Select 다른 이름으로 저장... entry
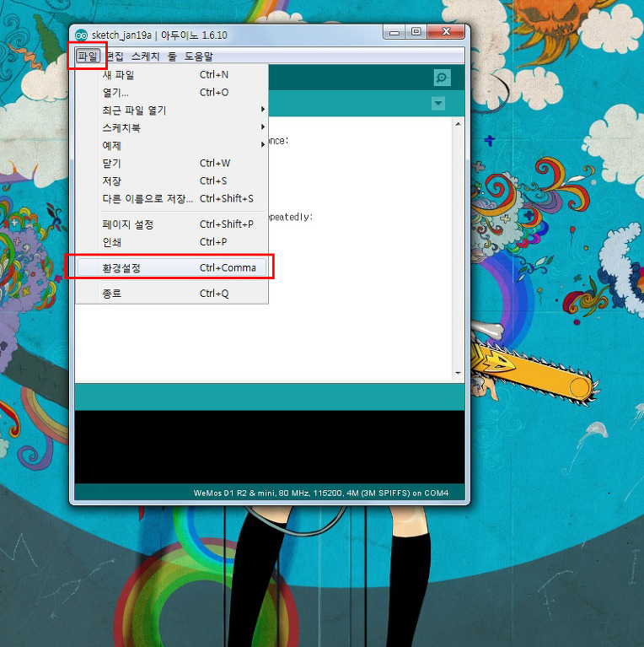644x647 pixels. (172, 199)
